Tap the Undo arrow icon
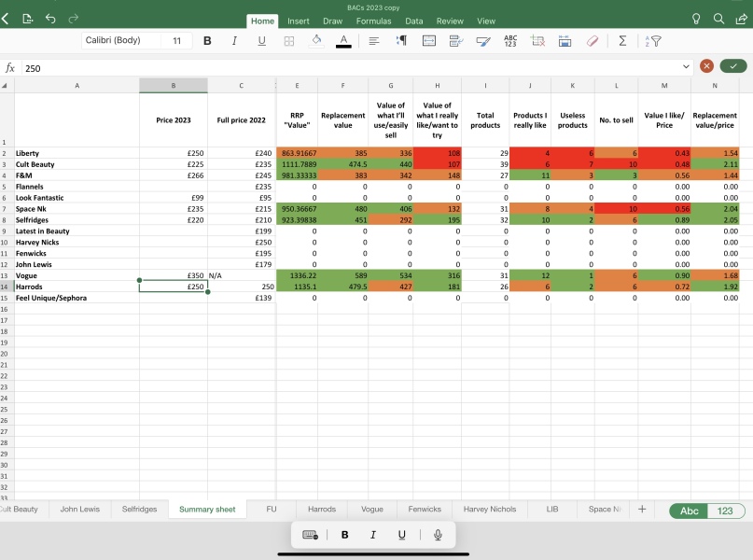The width and height of the screenshot is (753, 560). tap(49, 17)
